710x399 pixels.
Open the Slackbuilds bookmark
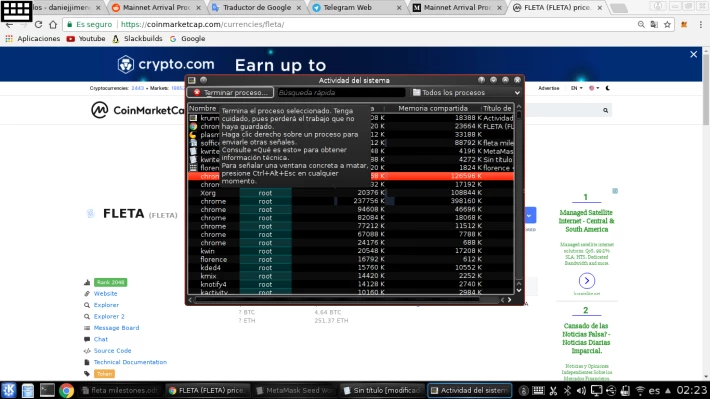click(137, 39)
